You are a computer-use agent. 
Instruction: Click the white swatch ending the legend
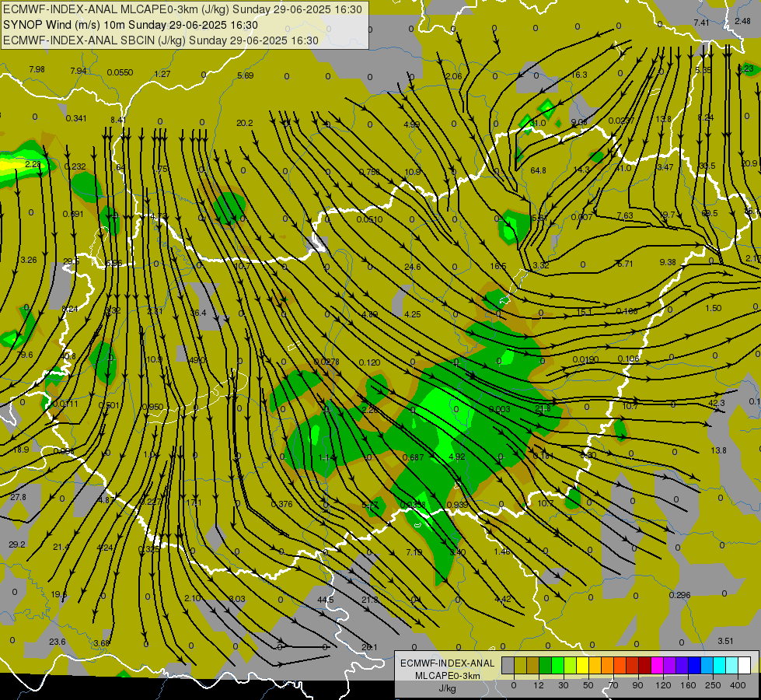[745, 665]
